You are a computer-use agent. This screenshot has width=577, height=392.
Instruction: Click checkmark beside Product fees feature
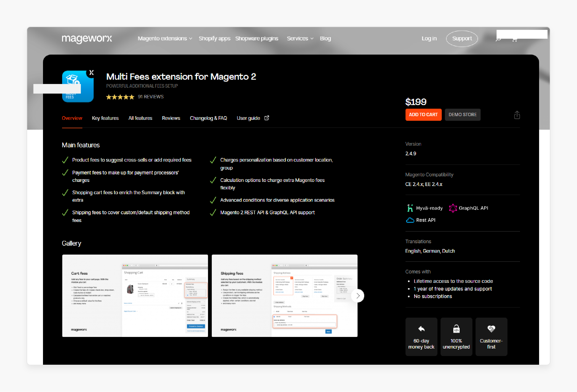(x=65, y=160)
